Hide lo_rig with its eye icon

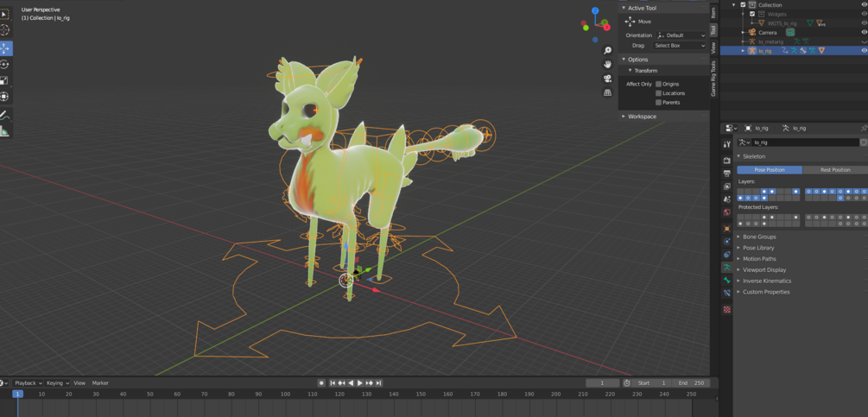865,50
